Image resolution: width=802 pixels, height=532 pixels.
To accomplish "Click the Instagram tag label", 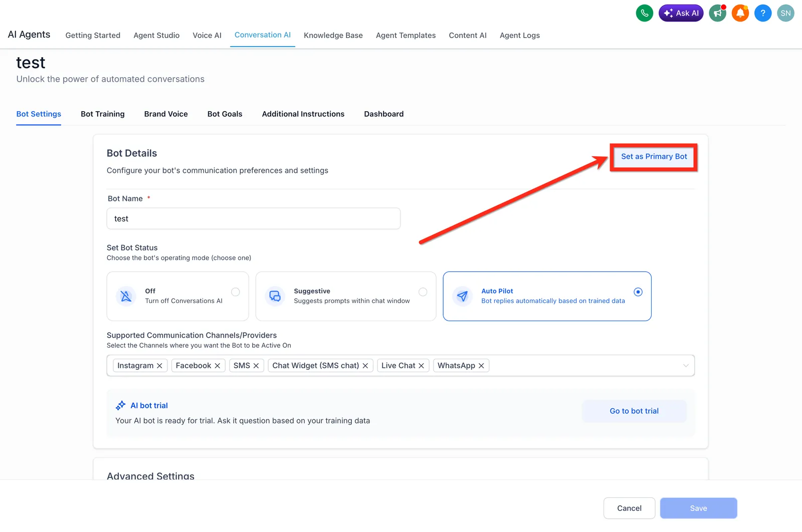I will (135, 366).
